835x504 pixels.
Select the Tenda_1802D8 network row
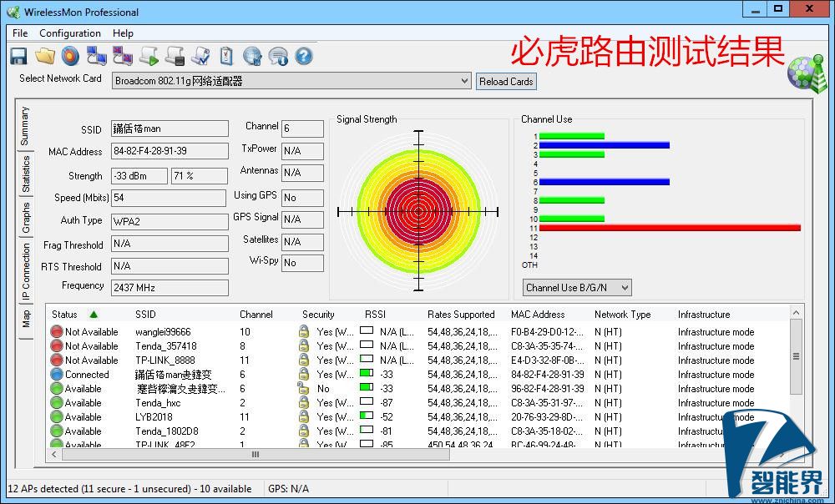coord(418,431)
